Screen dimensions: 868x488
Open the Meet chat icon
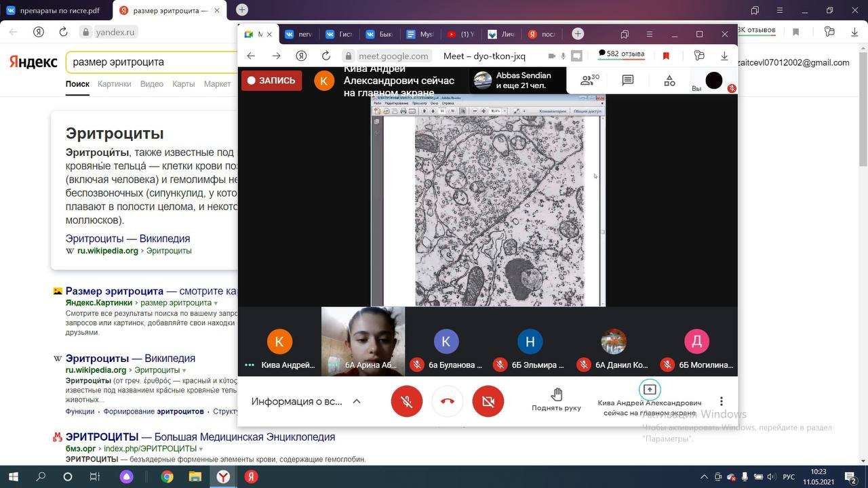[628, 81]
